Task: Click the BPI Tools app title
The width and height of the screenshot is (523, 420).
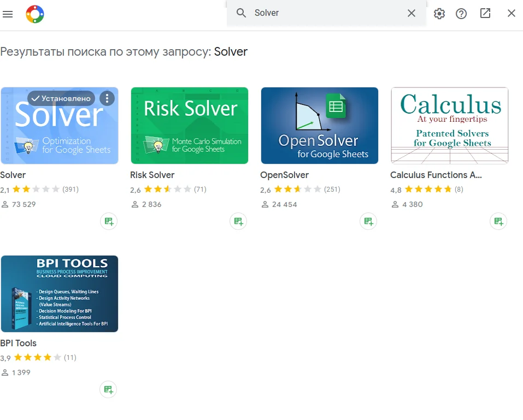Action: (x=19, y=343)
